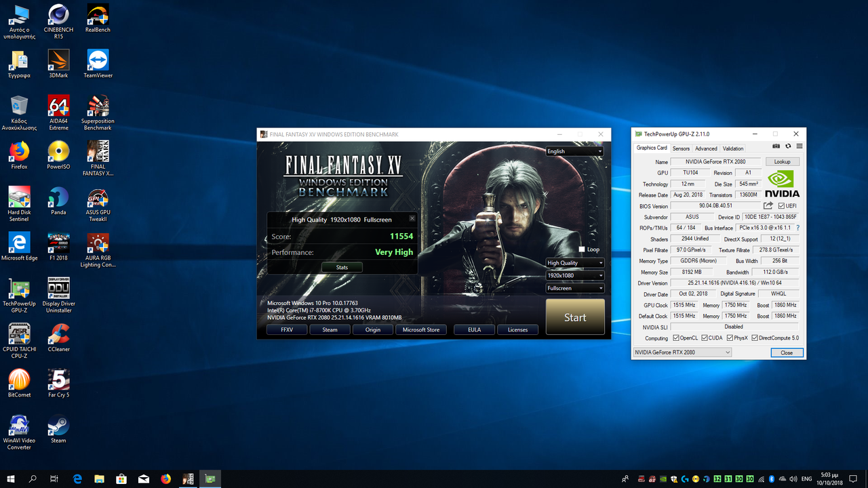Click the Lookup button in GPU-Z
868x488 pixels.
pyautogui.click(x=783, y=162)
